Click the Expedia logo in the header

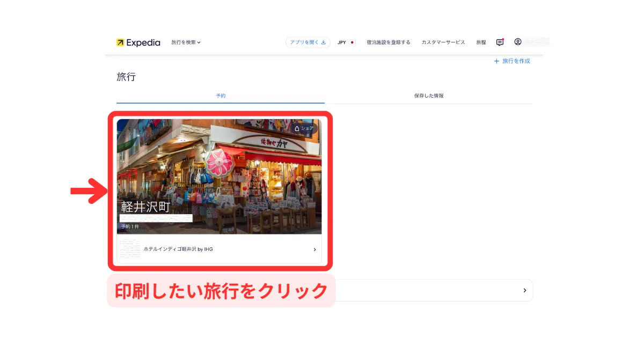point(138,42)
